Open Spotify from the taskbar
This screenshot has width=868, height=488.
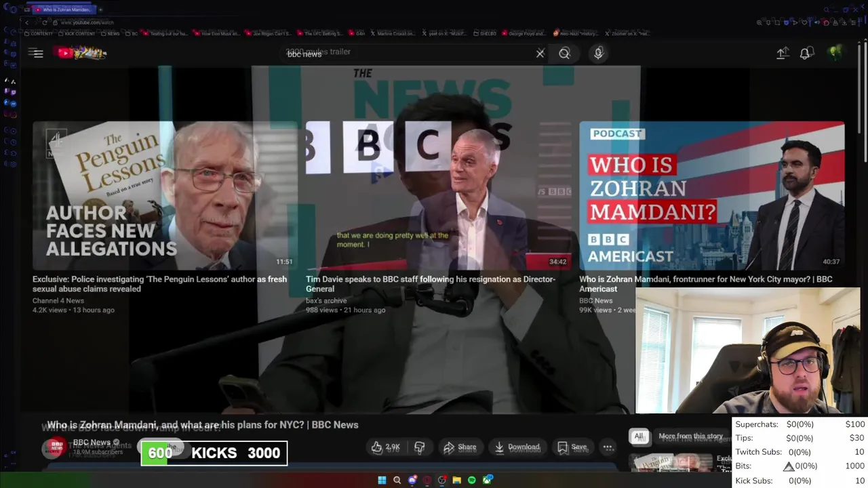coord(472,480)
